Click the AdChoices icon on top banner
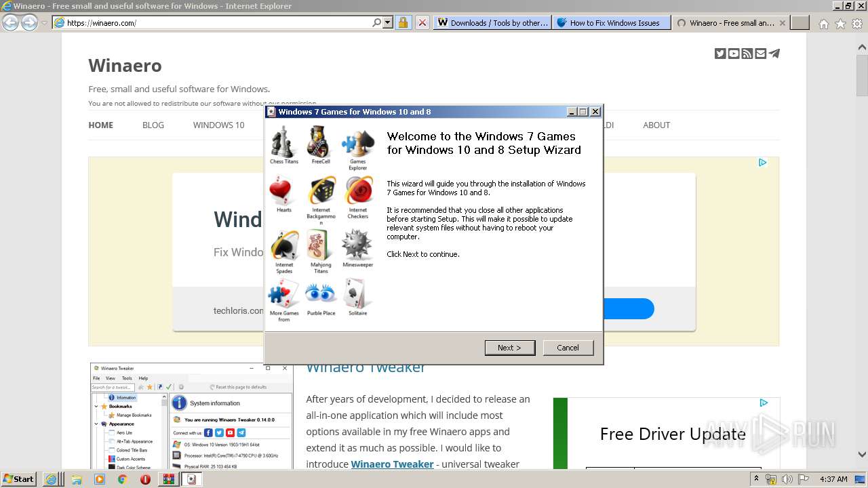Image resolution: width=868 pixels, height=488 pixels. [762, 163]
